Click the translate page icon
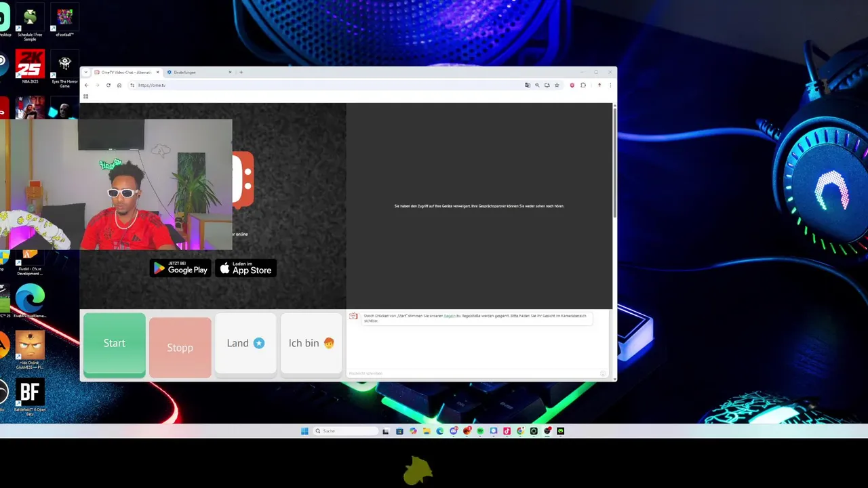868x488 pixels. pos(527,85)
